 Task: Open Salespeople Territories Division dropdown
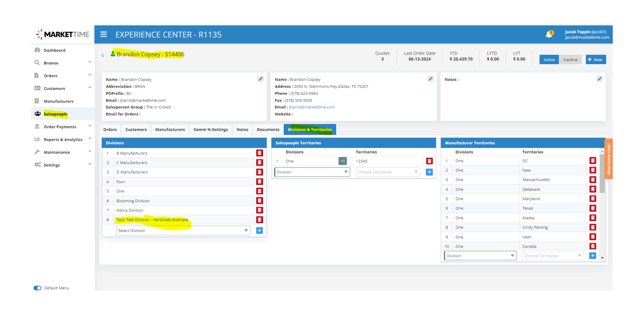[312, 172]
